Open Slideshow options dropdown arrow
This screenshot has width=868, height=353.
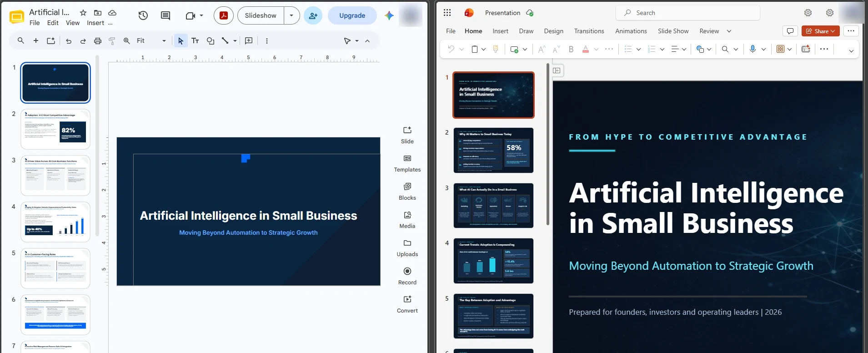(x=291, y=15)
